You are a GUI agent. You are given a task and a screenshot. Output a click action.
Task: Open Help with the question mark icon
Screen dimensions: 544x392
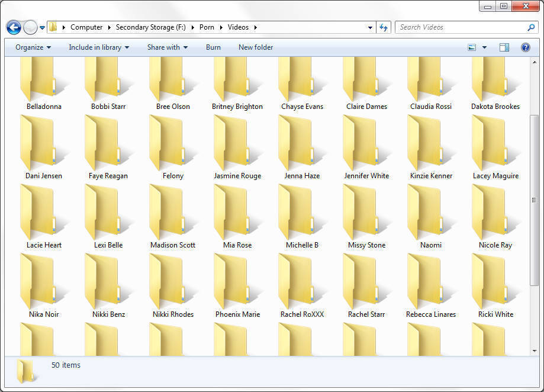click(x=525, y=47)
